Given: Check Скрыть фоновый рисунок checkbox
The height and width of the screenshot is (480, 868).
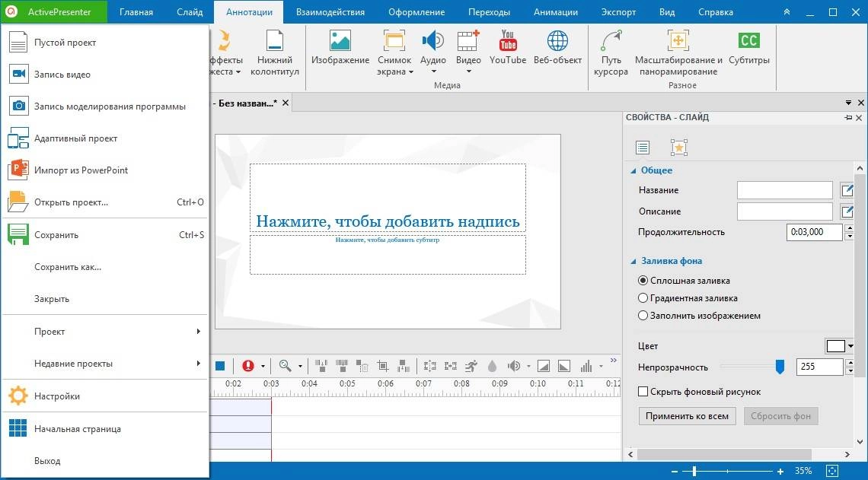Looking at the screenshot, I should (x=643, y=392).
